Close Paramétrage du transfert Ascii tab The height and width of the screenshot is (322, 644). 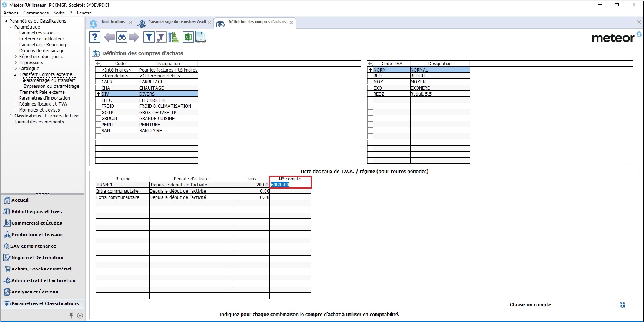(x=210, y=23)
